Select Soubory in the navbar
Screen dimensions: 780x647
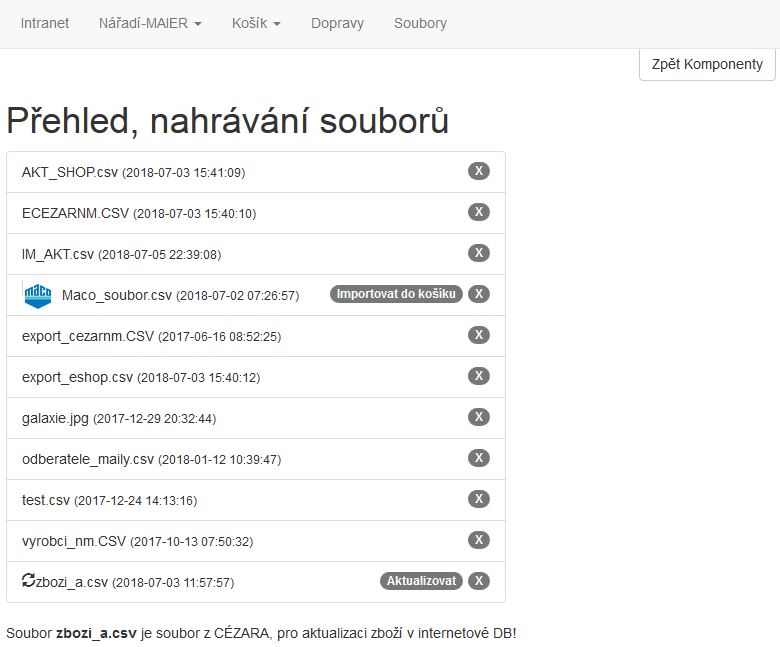[x=420, y=23]
